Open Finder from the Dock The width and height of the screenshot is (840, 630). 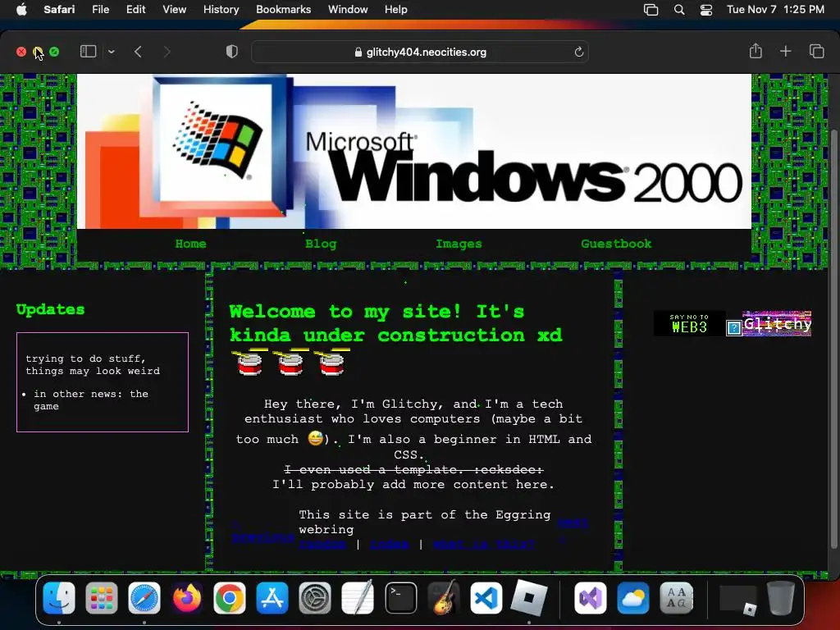[59, 598]
